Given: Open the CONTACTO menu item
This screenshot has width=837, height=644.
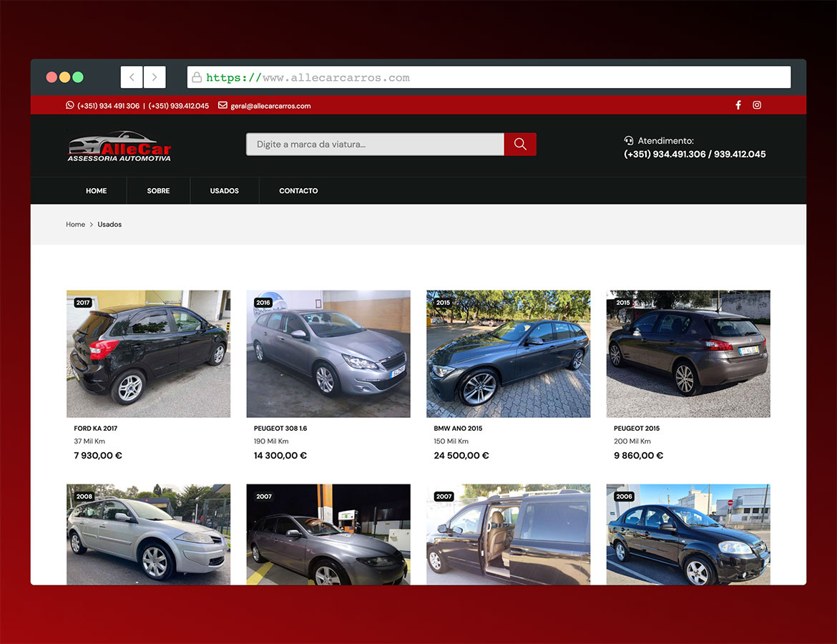Looking at the screenshot, I should [298, 190].
